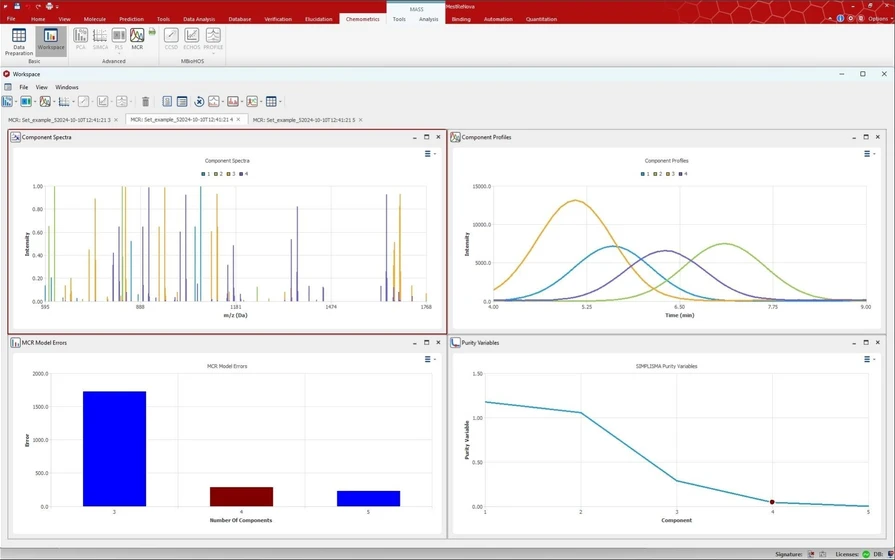Open the Data Preparation ribbon tool
The image size is (895, 560).
pyautogui.click(x=19, y=42)
